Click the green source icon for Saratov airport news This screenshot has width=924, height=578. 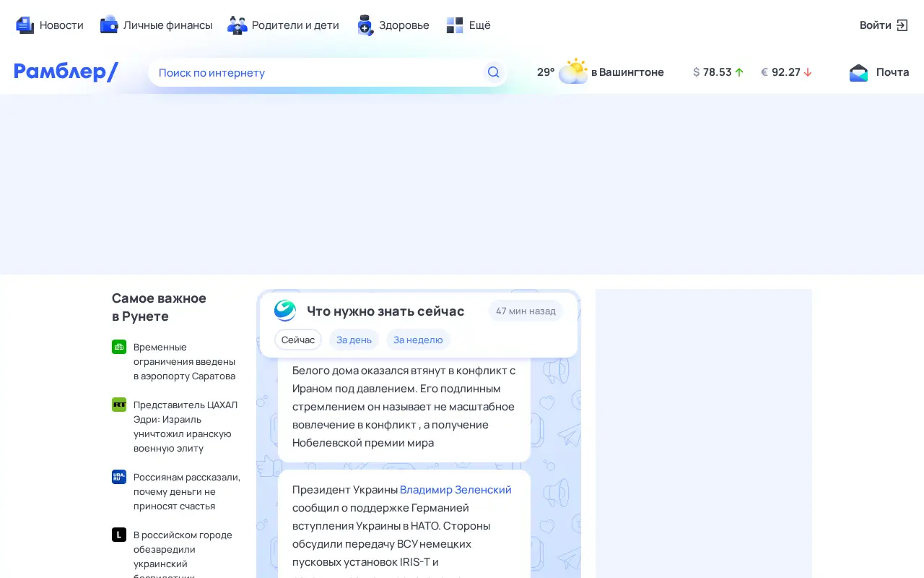pos(119,347)
